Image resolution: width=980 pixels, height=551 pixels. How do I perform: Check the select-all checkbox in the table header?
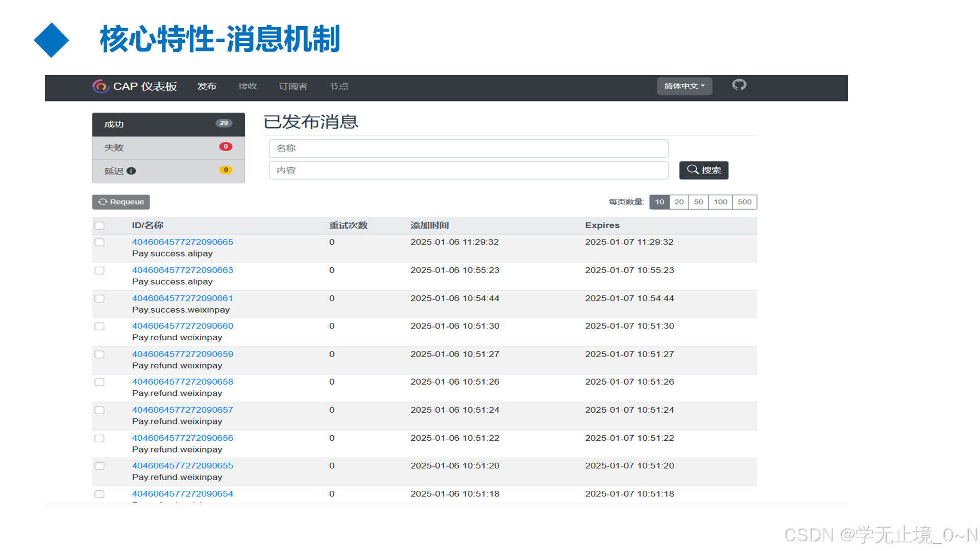click(x=99, y=225)
